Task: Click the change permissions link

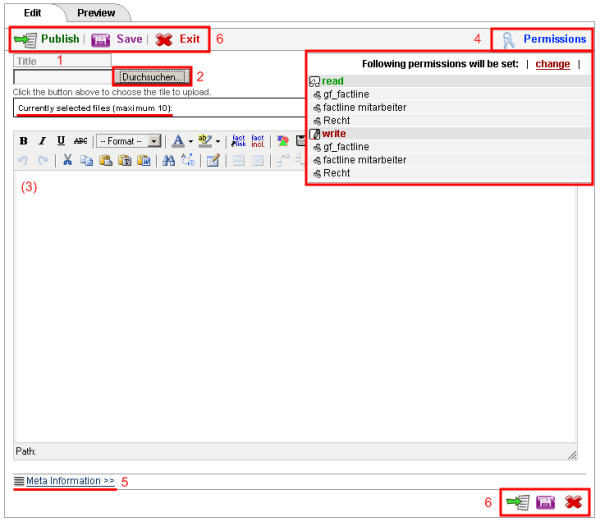Action: tap(552, 64)
